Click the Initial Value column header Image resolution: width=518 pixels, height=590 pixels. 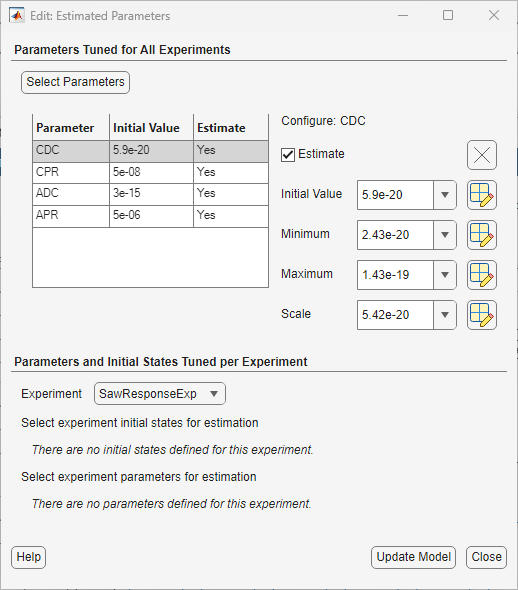[x=151, y=128]
